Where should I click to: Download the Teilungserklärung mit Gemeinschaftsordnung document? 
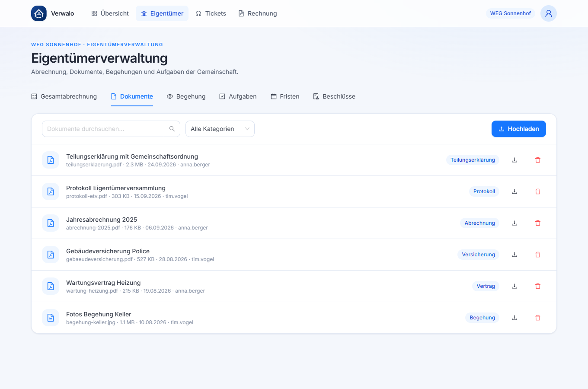(514, 160)
